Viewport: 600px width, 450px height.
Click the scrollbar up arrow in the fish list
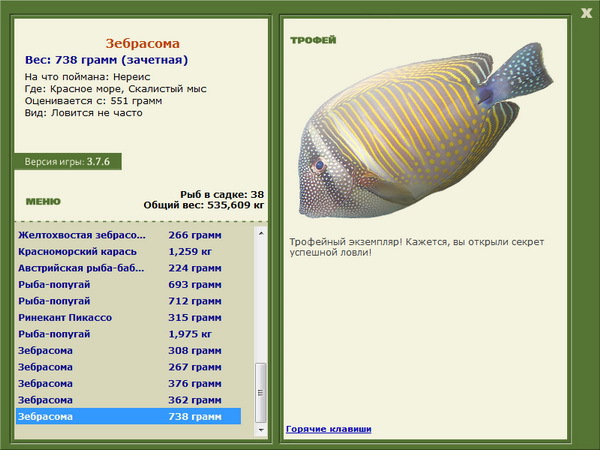[261, 233]
